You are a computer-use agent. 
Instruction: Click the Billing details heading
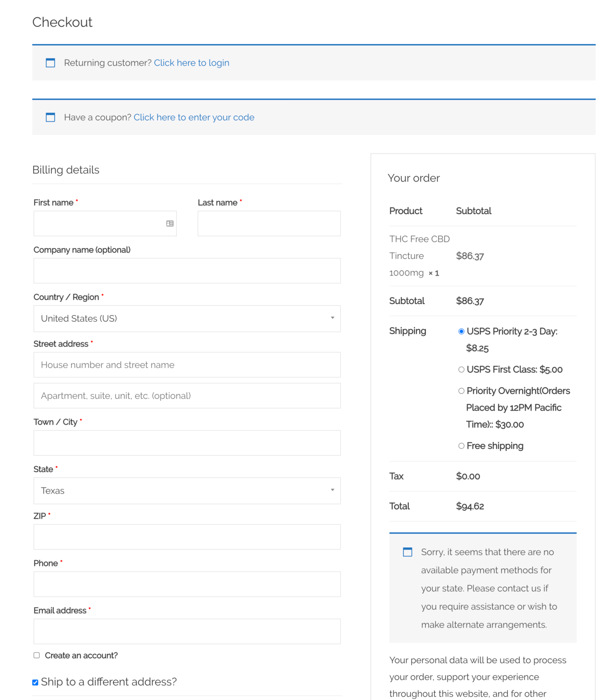66,170
